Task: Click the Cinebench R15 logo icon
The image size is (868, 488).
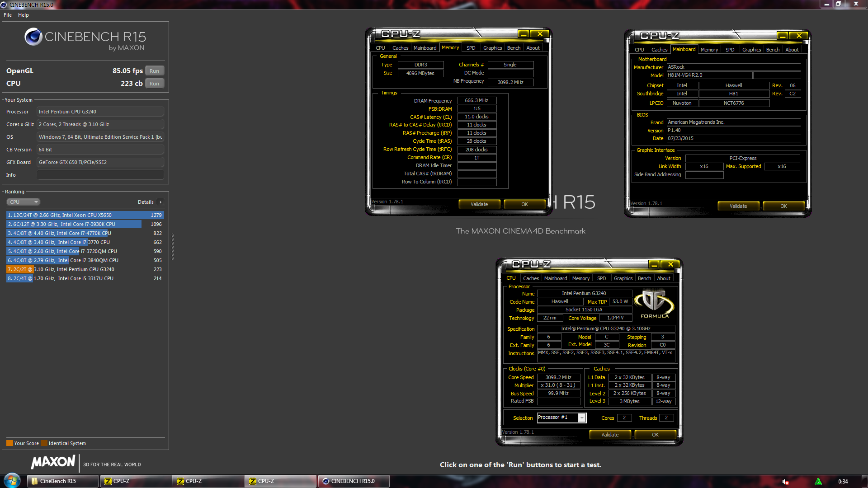Action: pyautogui.click(x=33, y=37)
